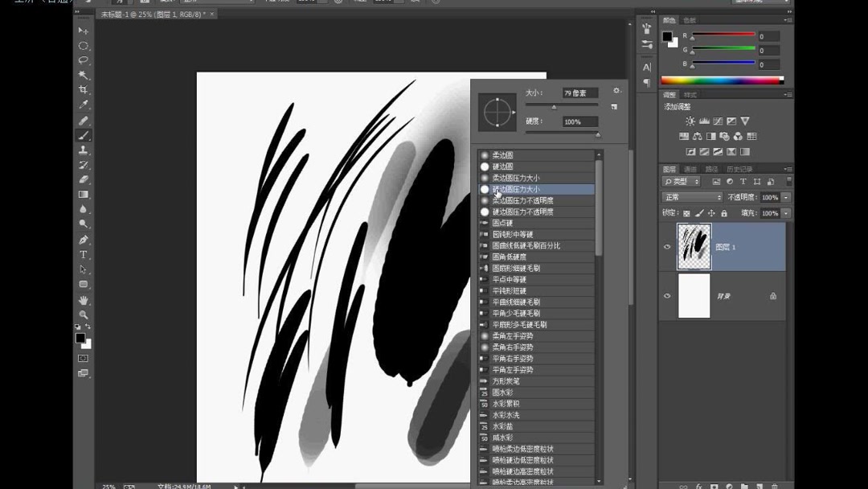The width and height of the screenshot is (868, 489).
Task: Create a new brush preset
Action: [614, 106]
